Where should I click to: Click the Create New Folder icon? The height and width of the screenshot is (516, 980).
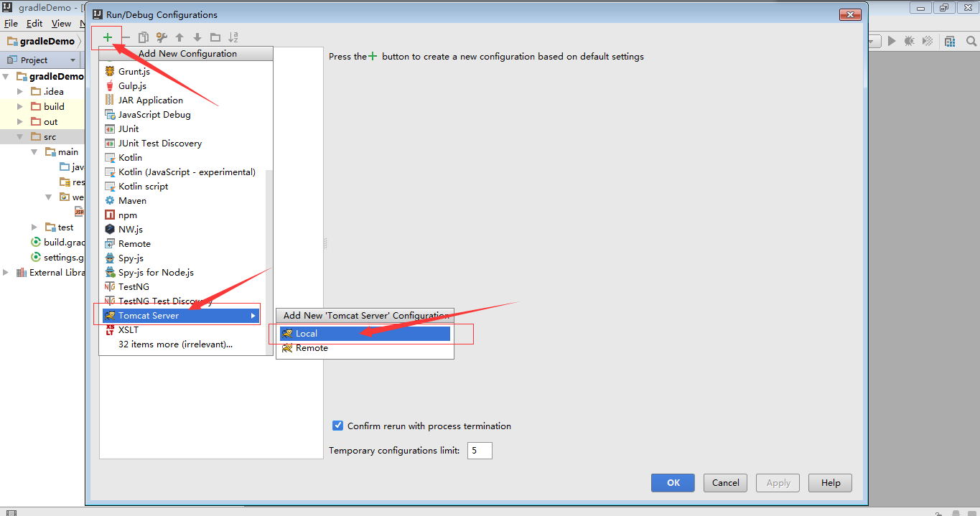point(215,37)
